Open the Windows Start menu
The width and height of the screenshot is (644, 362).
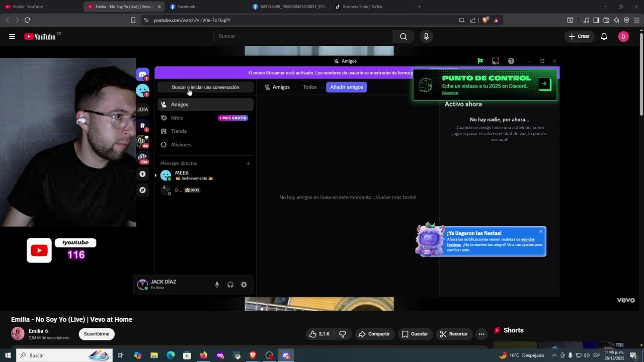8,355
